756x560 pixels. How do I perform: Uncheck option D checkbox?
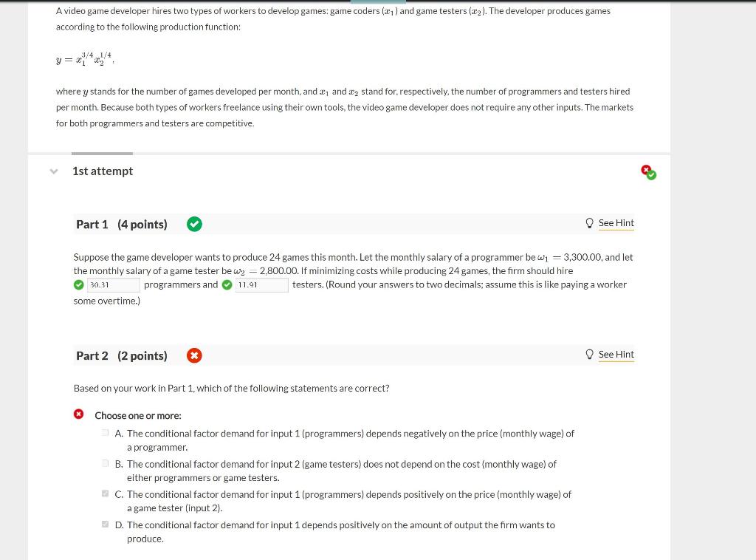pos(105,524)
